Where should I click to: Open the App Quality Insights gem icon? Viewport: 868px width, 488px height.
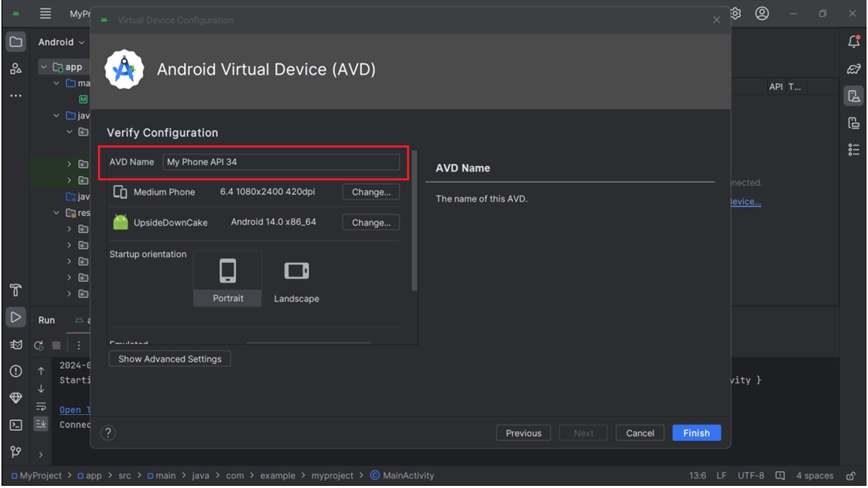tap(16, 398)
